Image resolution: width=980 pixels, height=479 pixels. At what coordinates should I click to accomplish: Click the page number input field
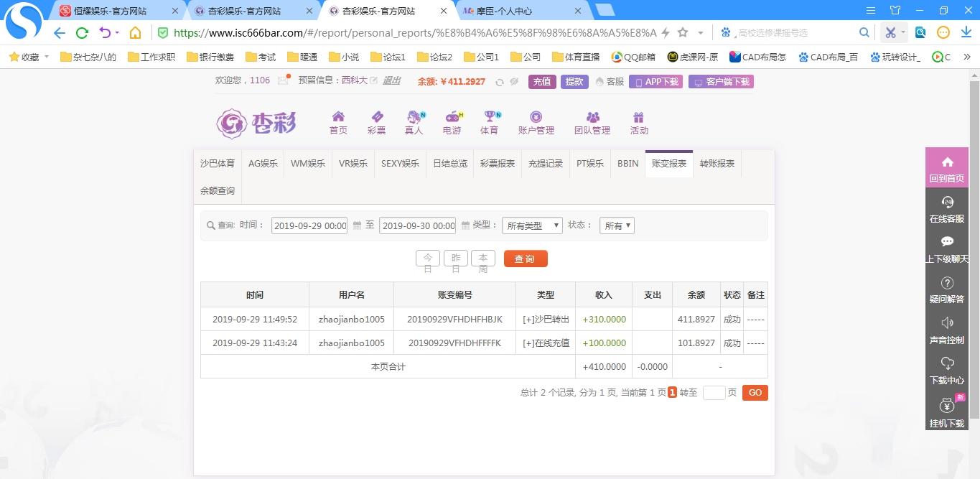pos(714,393)
